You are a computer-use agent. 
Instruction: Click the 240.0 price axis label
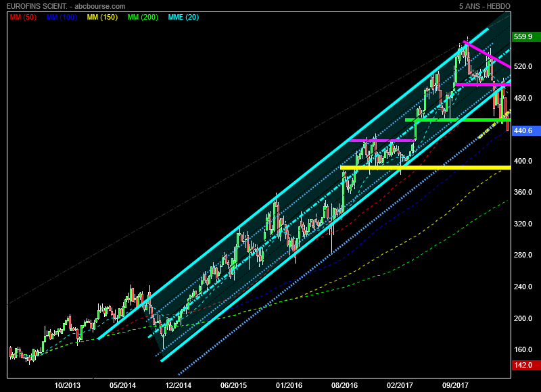523,287
